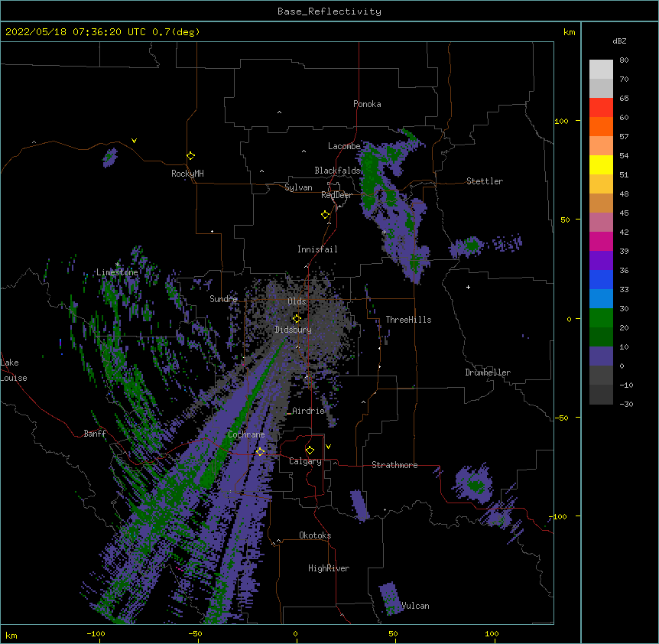Click the -50 tick on the right vertical axis
Viewport: 659px width, 644px height.
561,418
